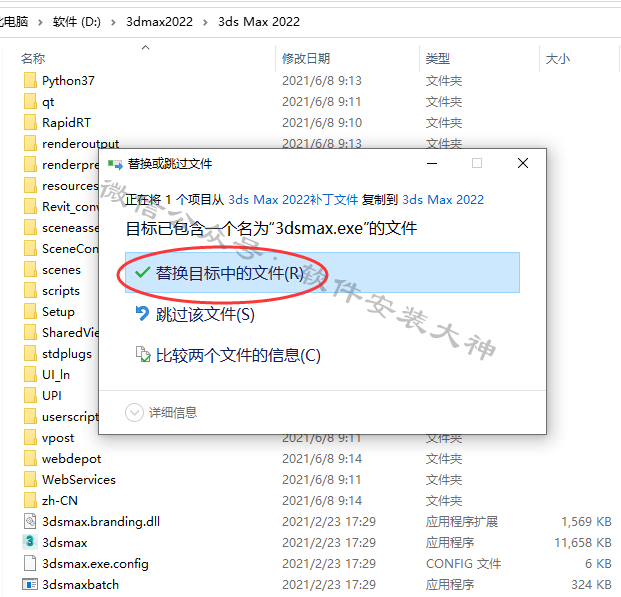Click the WebServices folder name
This screenshot has height=597, width=621.
79,479
